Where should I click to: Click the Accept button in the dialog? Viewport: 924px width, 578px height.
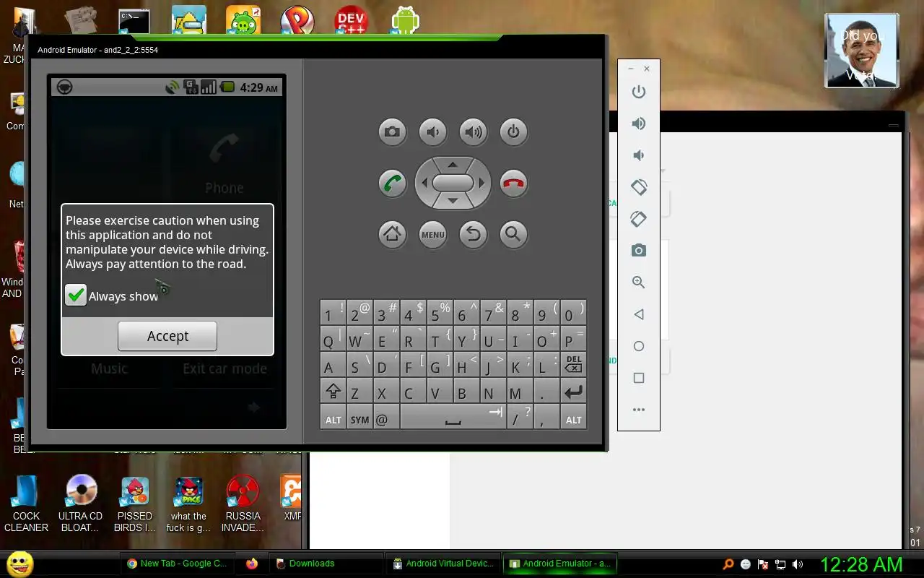pos(167,336)
